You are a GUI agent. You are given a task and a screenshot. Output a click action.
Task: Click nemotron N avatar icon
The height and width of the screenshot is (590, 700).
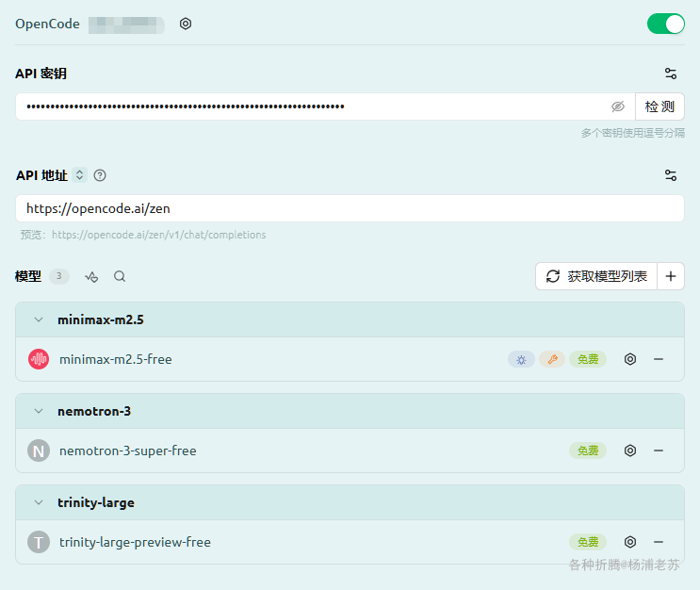[x=39, y=451]
